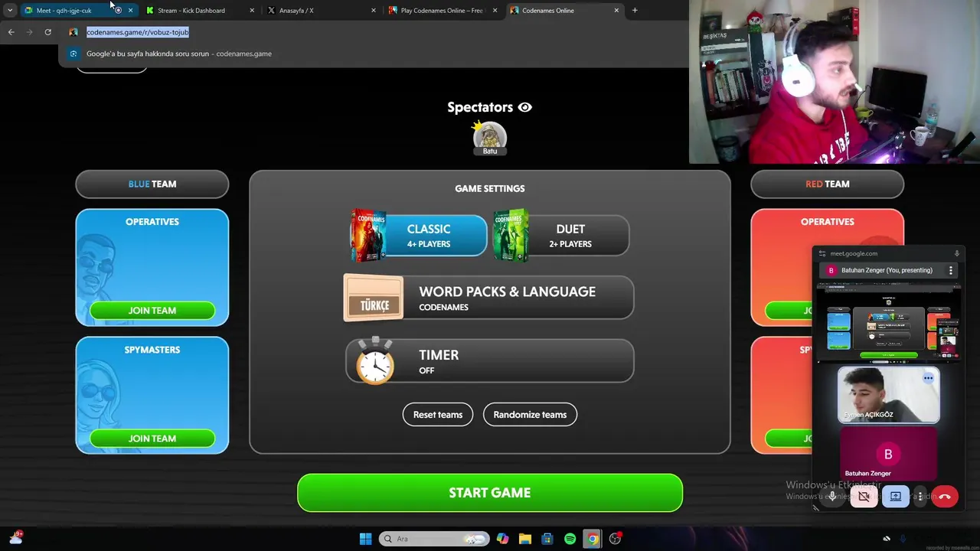
Task: Reset teams in game settings
Action: (x=438, y=415)
